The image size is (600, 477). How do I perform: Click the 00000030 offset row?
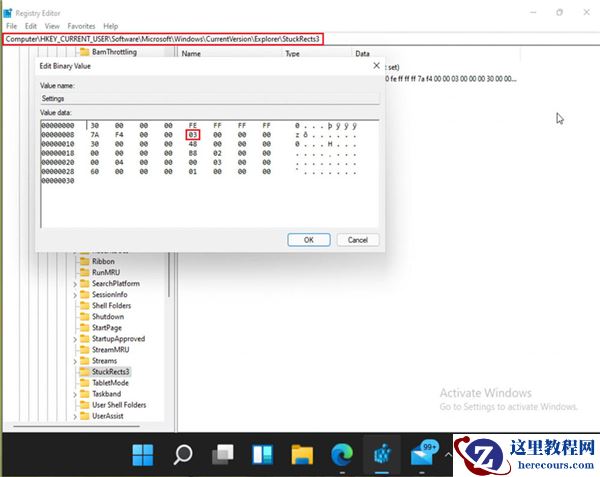[x=58, y=181]
